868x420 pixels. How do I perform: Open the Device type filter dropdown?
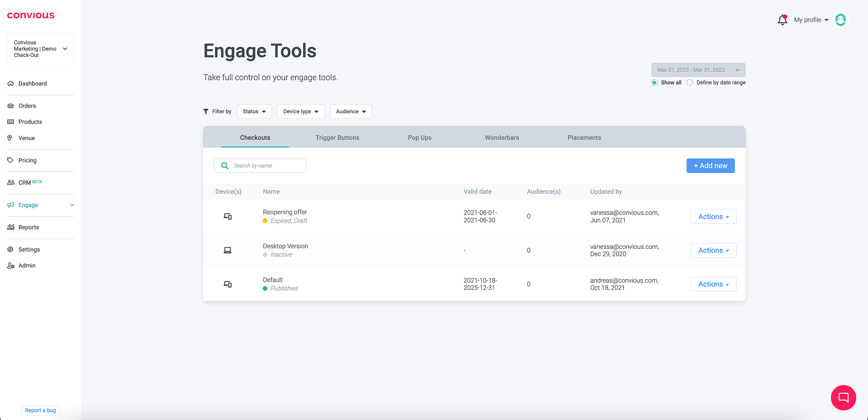click(300, 112)
